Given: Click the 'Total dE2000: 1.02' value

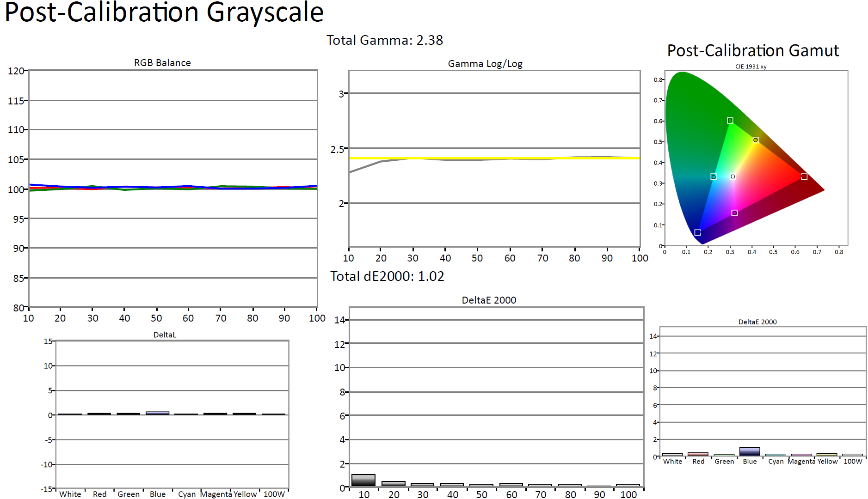Looking at the screenshot, I should pyautogui.click(x=387, y=276).
